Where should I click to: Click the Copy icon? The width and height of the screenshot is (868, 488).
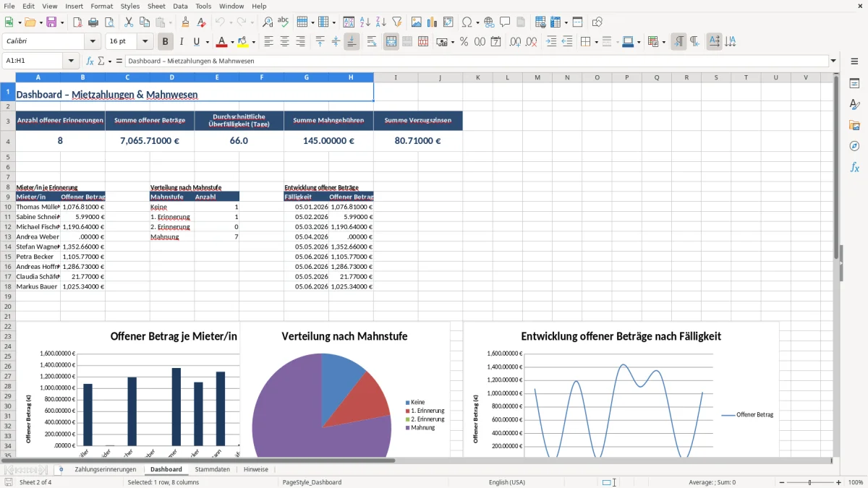coord(144,22)
